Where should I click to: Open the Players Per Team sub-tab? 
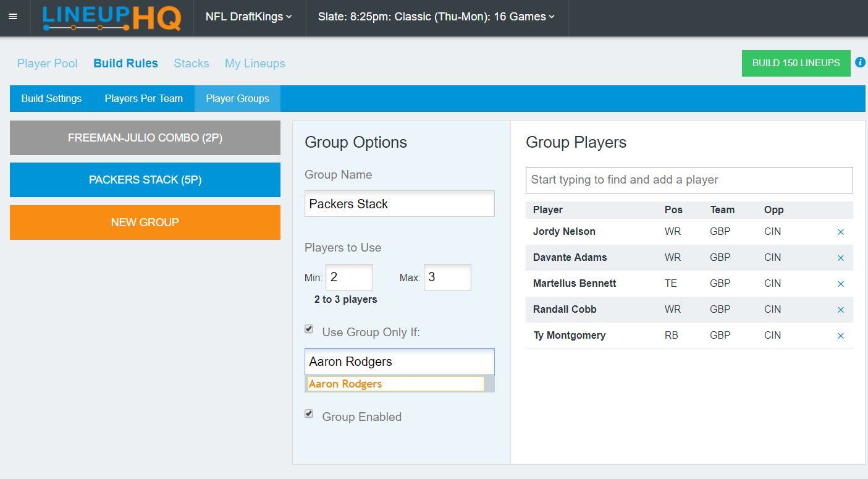coord(144,98)
